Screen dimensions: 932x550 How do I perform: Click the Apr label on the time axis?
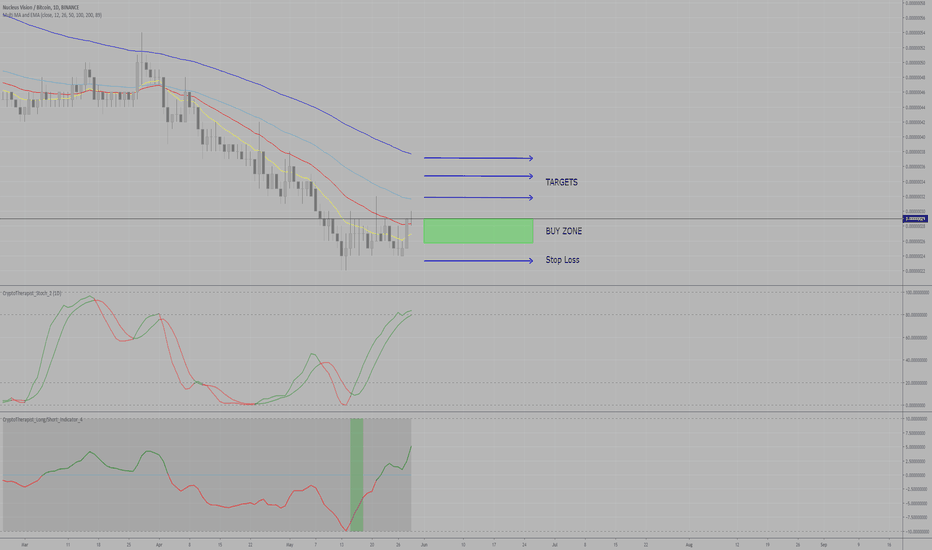159,544
